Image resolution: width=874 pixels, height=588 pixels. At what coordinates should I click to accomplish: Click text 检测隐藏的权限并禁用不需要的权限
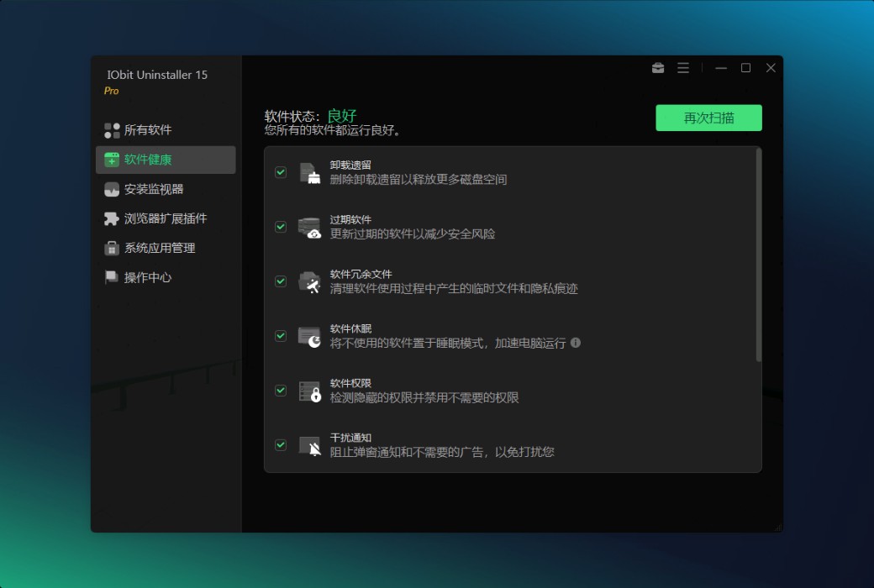pos(424,398)
